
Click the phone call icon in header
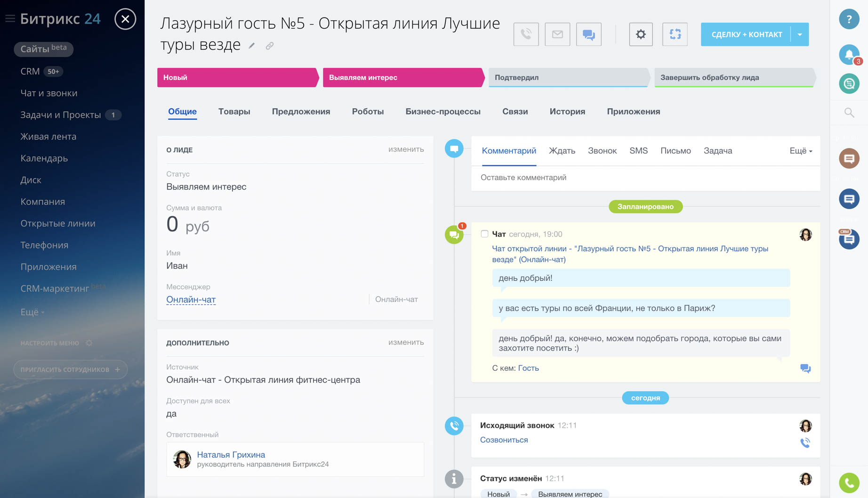(526, 34)
